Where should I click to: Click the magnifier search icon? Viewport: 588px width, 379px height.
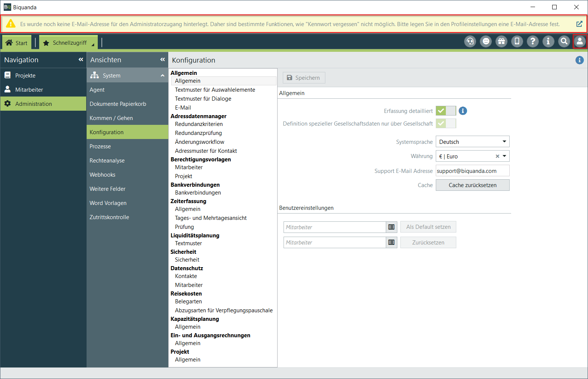tap(564, 41)
